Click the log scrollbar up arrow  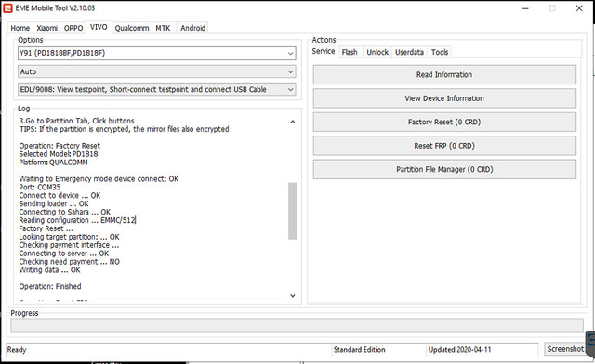293,122
